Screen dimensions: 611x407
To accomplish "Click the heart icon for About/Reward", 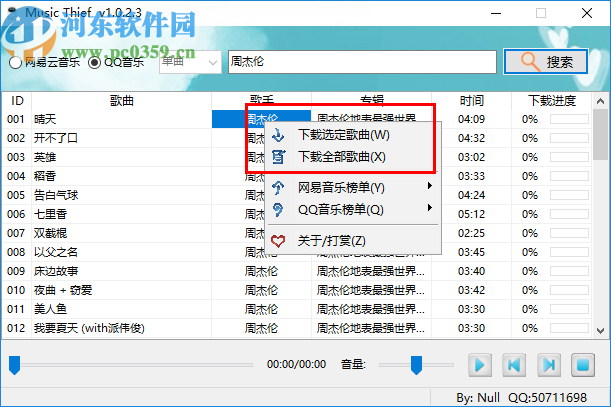I will 278,241.
